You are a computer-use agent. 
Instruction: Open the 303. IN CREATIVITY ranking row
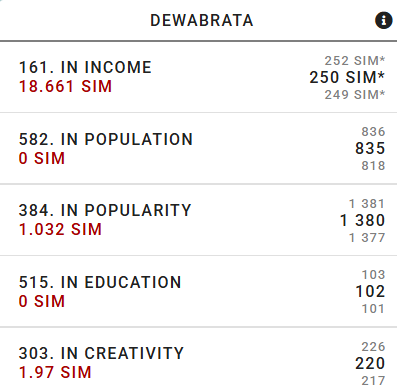point(198,360)
